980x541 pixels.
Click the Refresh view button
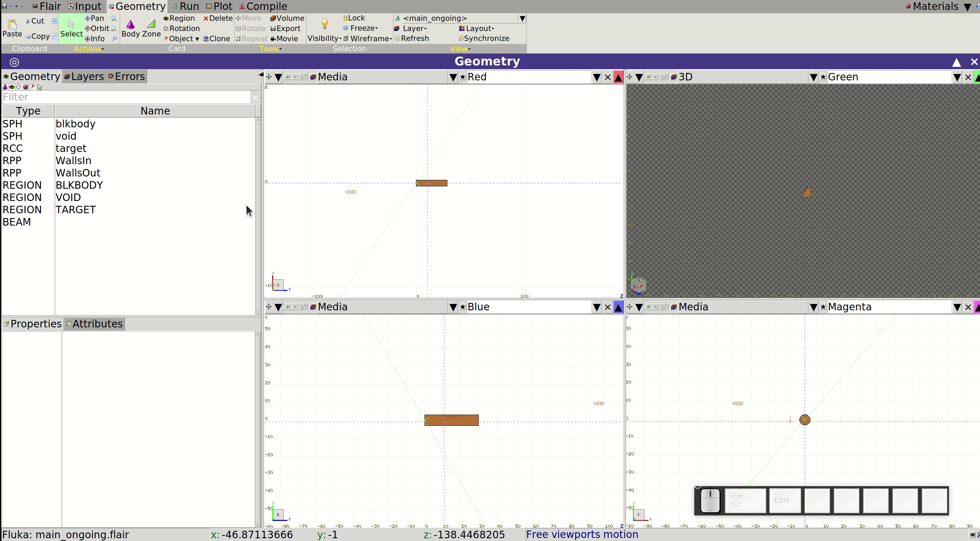click(x=412, y=39)
